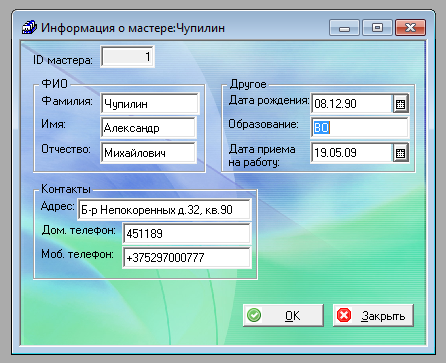Image resolution: width=446 pixels, height=363 pixels.
Task: Confirm with the OK button
Action: pos(283,315)
